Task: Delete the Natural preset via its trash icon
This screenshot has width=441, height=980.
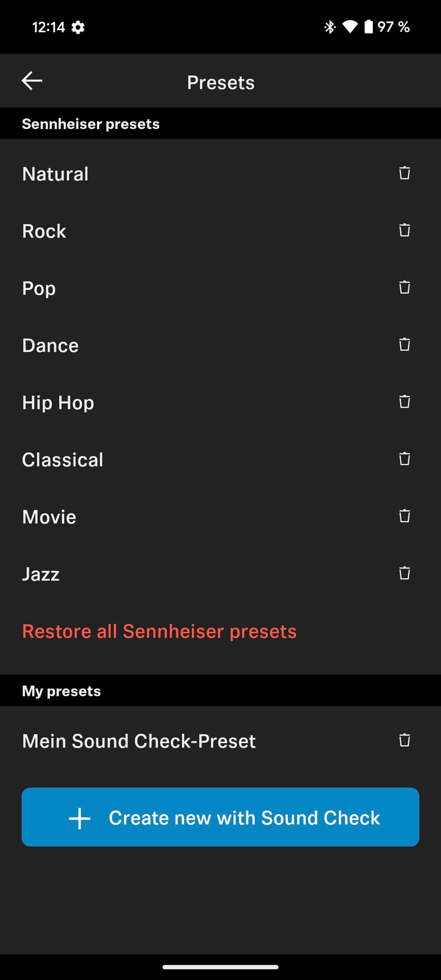Action: pos(404,173)
